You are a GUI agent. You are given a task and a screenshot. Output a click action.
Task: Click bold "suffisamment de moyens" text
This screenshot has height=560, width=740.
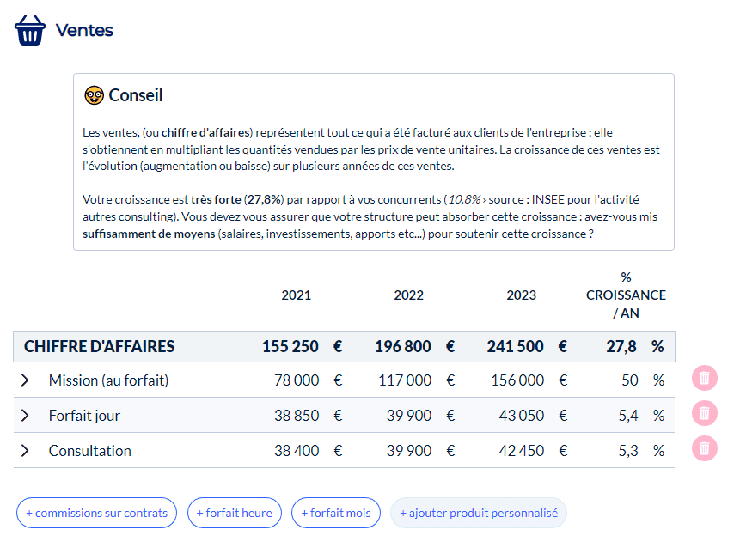(149, 234)
